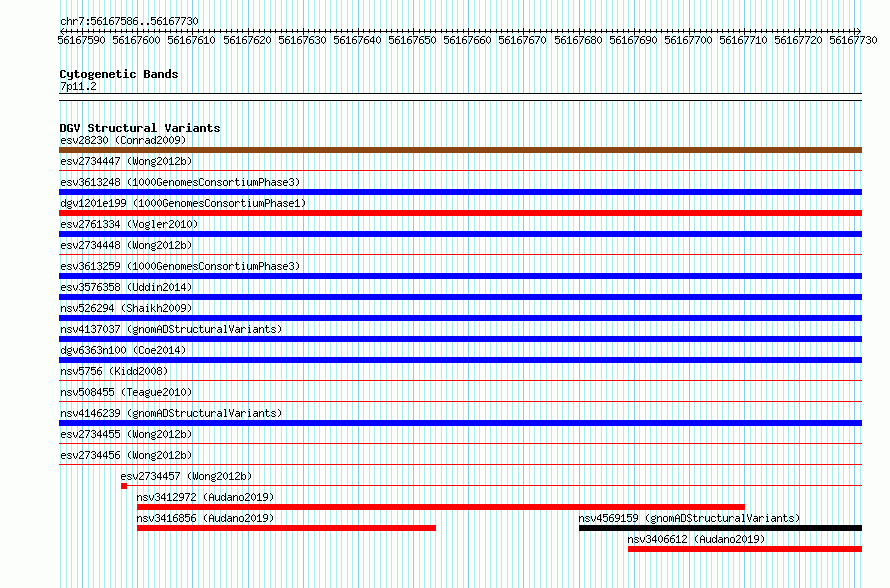Click the esv3613259 blue variant bar
The height and width of the screenshot is (588, 890).
[460, 276]
